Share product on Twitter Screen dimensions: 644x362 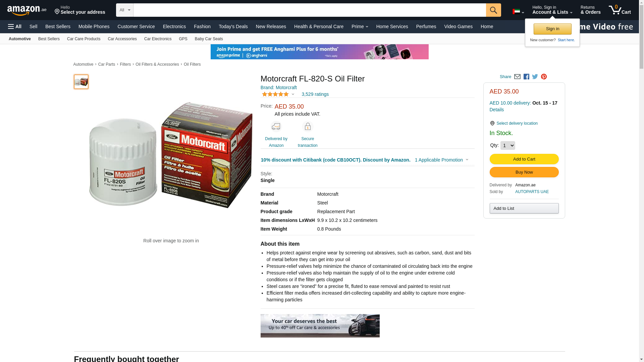point(535,77)
